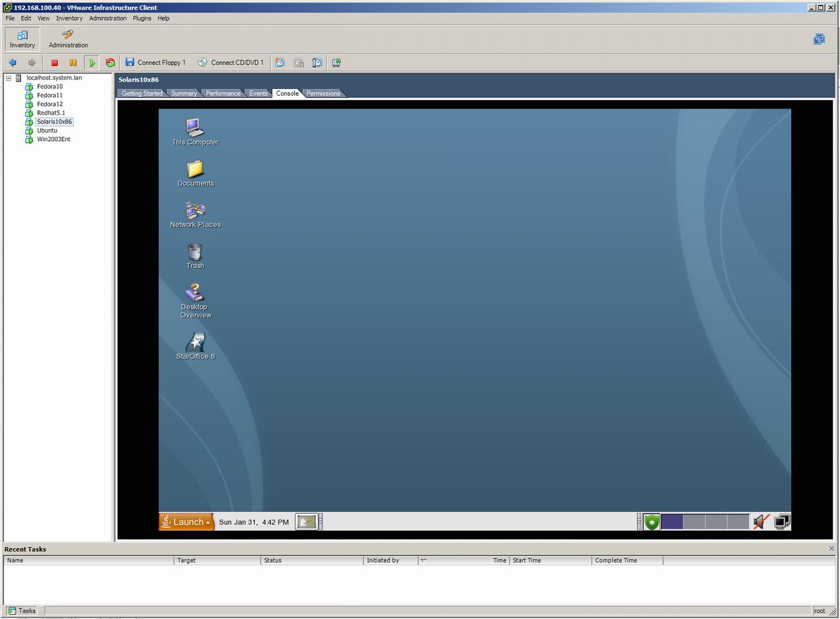
Task: Click the green shield update icon in panel
Action: click(x=652, y=522)
